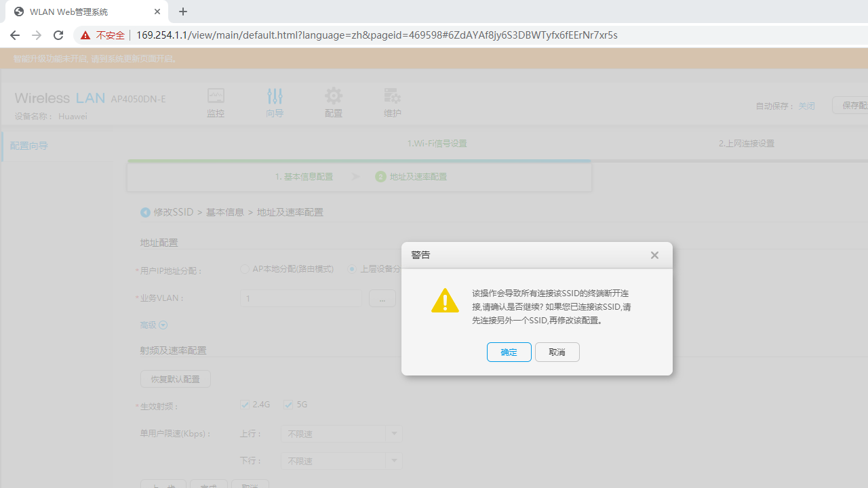The image size is (868, 488).
Task: Toggle the 5G radio checkbox
Action: point(288,405)
